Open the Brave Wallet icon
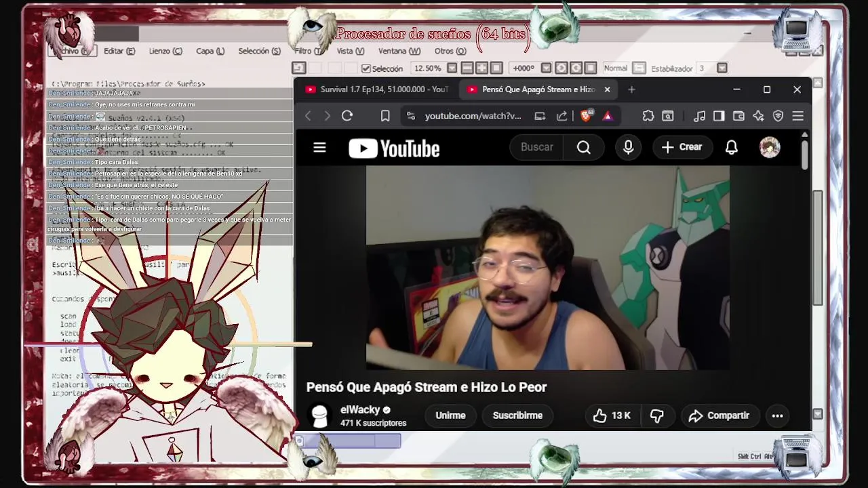The width and height of the screenshot is (868, 488). [x=738, y=116]
